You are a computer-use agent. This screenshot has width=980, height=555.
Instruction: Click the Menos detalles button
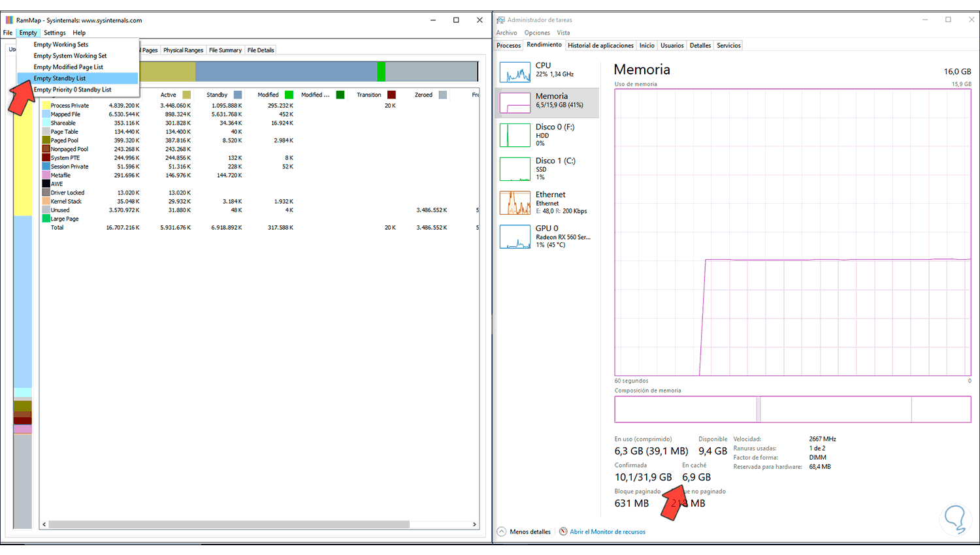[524, 531]
